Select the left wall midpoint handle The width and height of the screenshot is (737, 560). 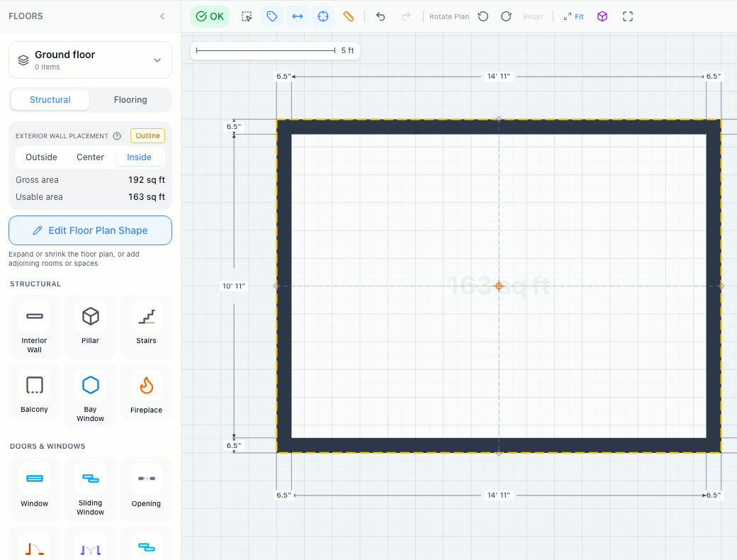[276, 286]
